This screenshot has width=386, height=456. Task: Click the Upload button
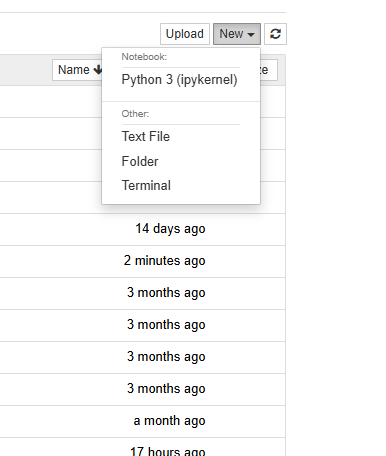coord(185,34)
